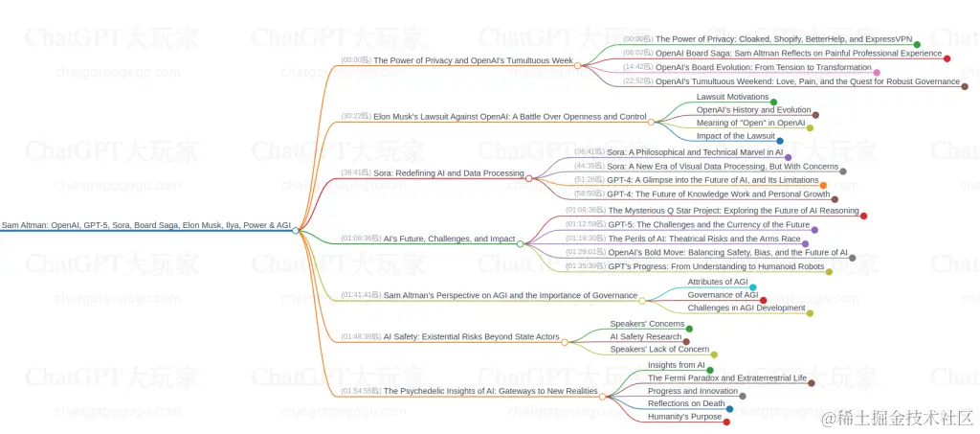Click the red dot after Mysterious Q Star Project
The image size is (980, 434).
click(864, 217)
